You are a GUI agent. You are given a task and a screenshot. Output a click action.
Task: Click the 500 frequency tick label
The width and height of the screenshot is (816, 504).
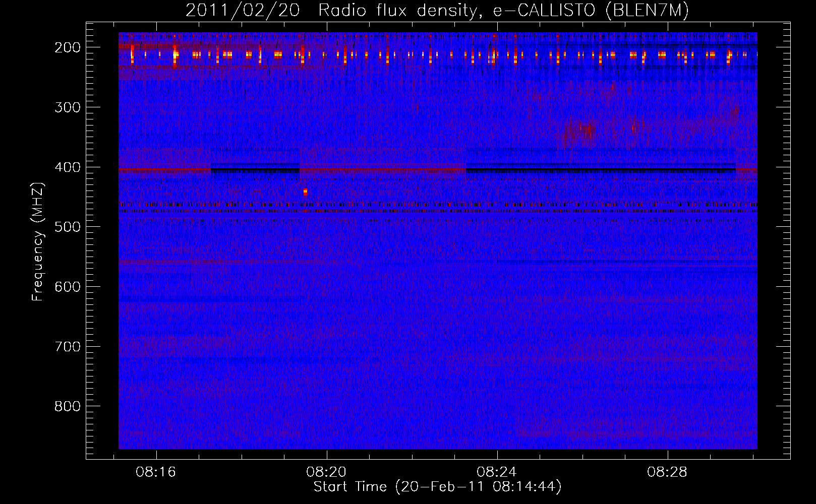(68, 227)
